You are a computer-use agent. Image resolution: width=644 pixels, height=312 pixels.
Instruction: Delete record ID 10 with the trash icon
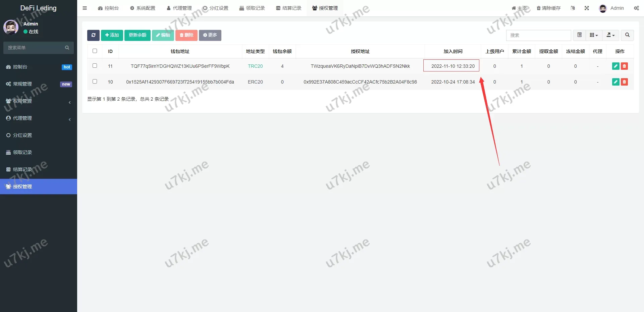(624, 82)
